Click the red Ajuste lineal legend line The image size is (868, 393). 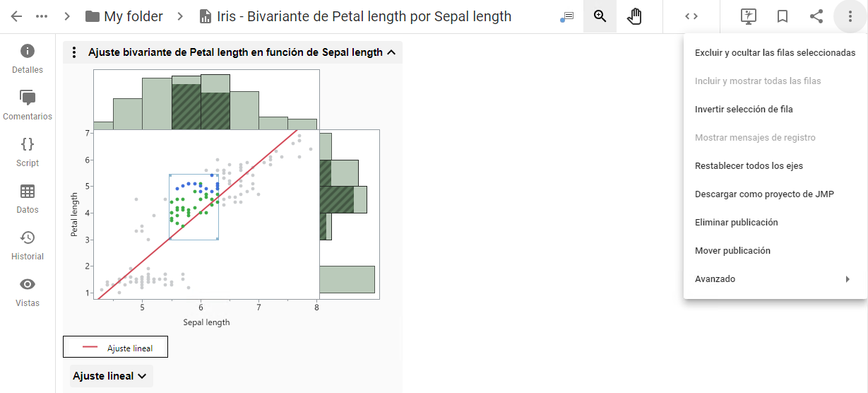pos(90,347)
